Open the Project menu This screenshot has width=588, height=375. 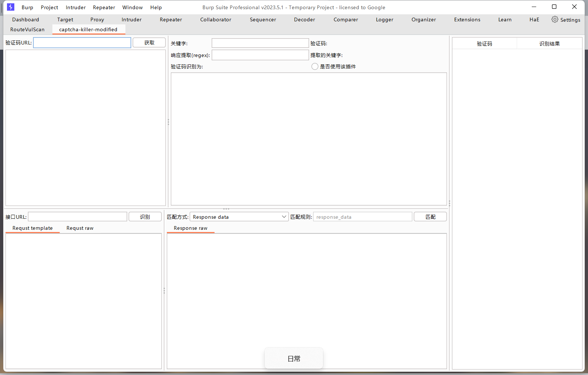tap(49, 7)
